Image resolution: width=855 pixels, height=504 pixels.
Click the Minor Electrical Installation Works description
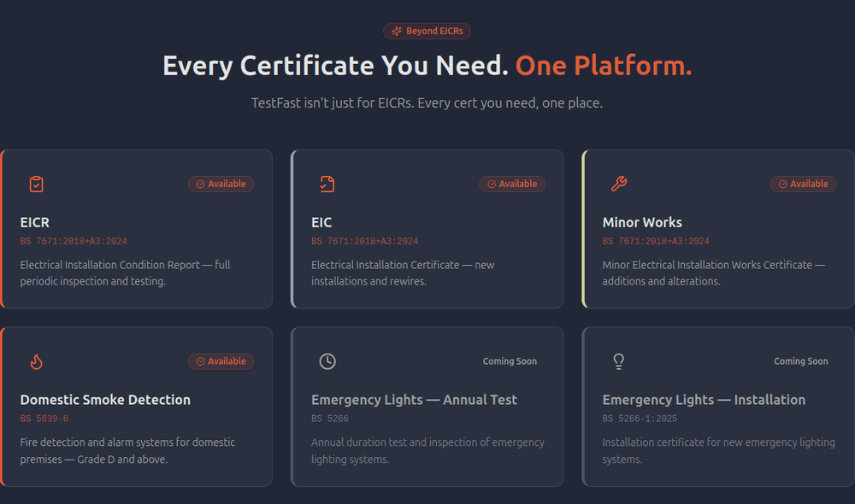pos(714,273)
